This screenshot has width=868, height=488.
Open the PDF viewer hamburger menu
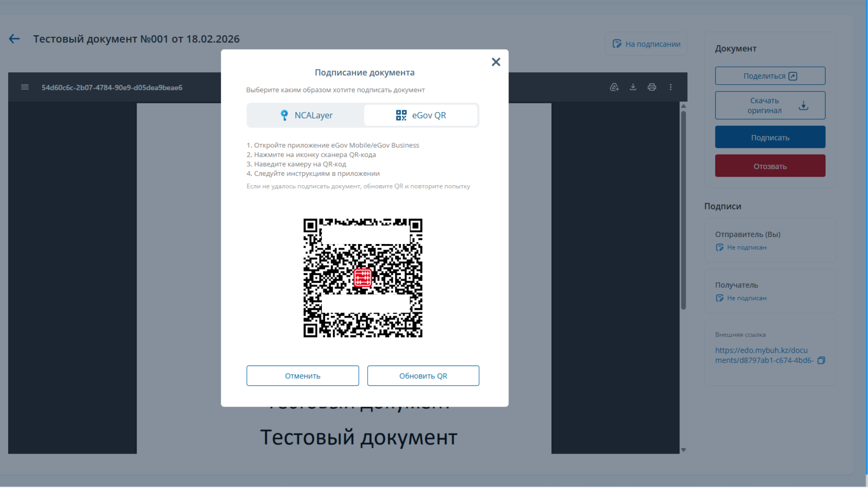click(x=25, y=87)
